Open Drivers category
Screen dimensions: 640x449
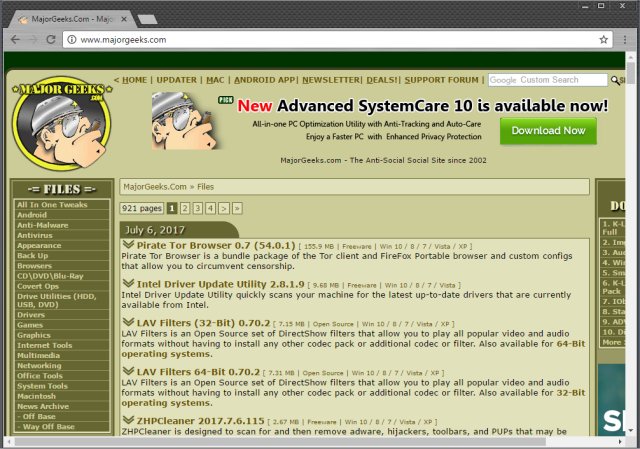[62, 315]
